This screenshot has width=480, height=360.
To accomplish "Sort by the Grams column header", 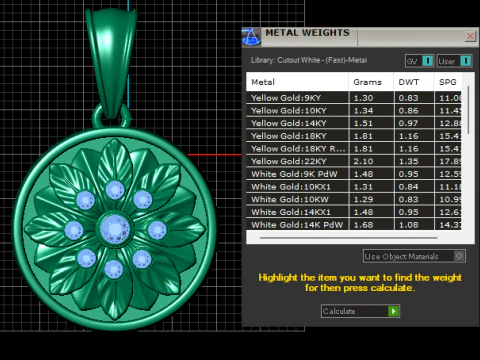I will point(371,82).
